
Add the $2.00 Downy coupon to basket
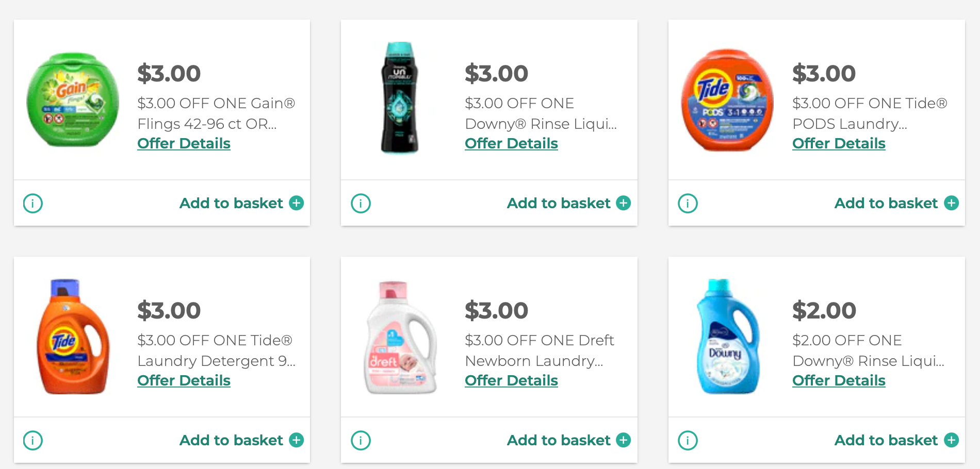886,440
